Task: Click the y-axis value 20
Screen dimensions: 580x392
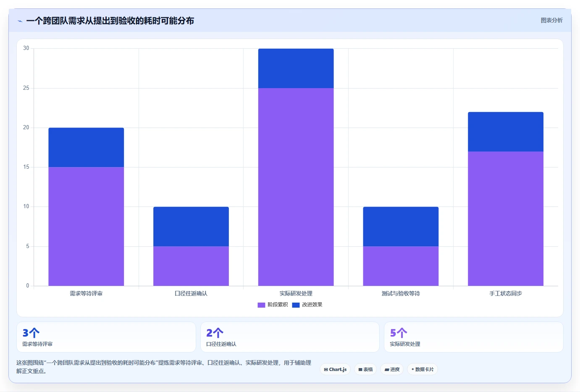Action: [x=26, y=128]
